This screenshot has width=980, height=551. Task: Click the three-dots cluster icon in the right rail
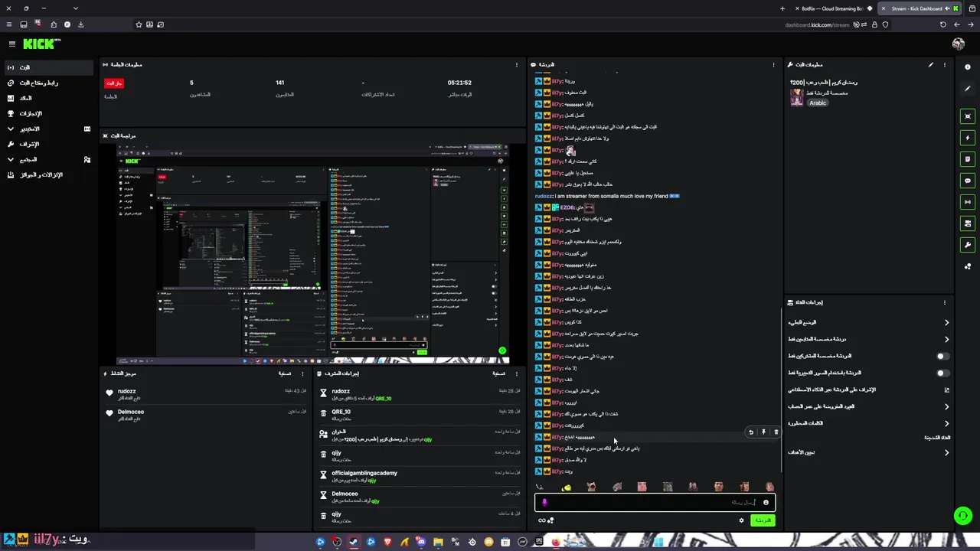[968, 266]
